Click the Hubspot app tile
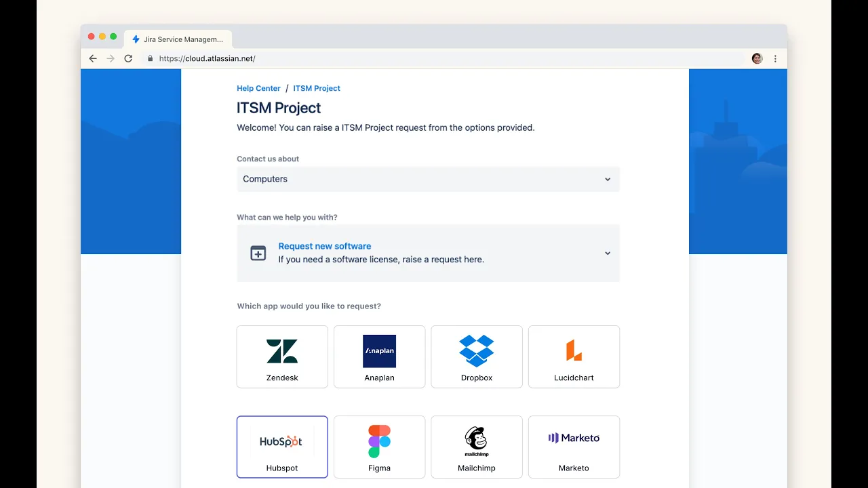This screenshot has height=488, width=868. 282,447
